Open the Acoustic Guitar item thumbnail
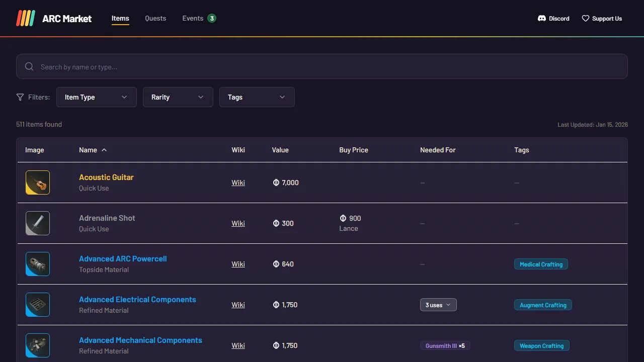 (37, 183)
